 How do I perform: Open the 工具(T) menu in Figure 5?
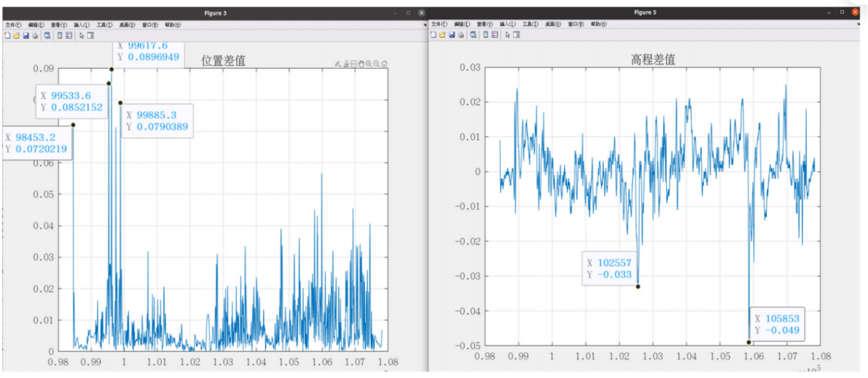(x=530, y=25)
